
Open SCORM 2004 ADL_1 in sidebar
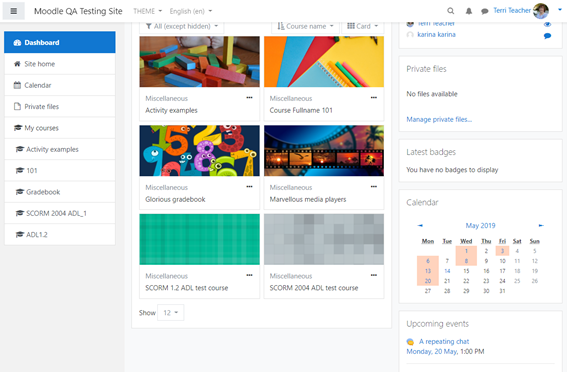pyautogui.click(x=60, y=213)
